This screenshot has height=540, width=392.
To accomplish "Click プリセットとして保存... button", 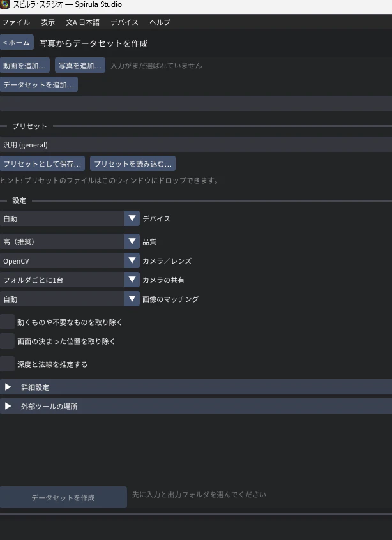I will pos(42,163).
